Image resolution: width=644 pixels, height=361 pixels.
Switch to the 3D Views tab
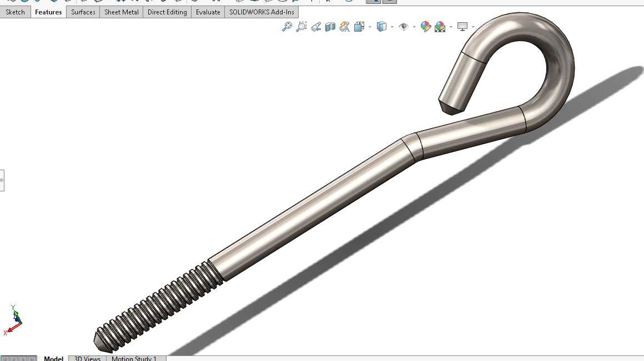[88, 358]
